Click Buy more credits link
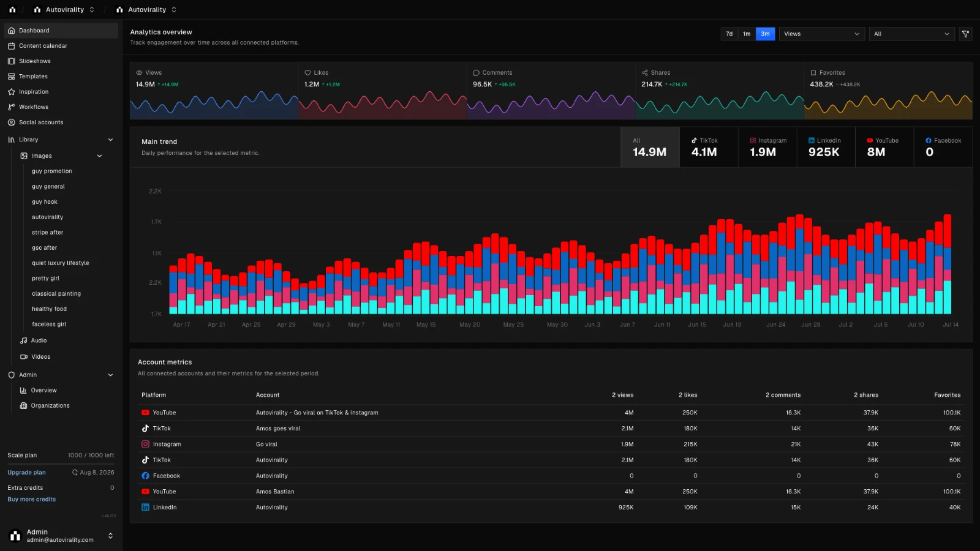This screenshot has width=980, height=551. click(x=31, y=500)
